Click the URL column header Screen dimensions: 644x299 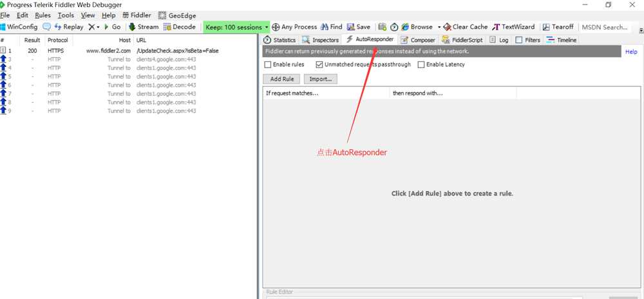(x=195, y=41)
